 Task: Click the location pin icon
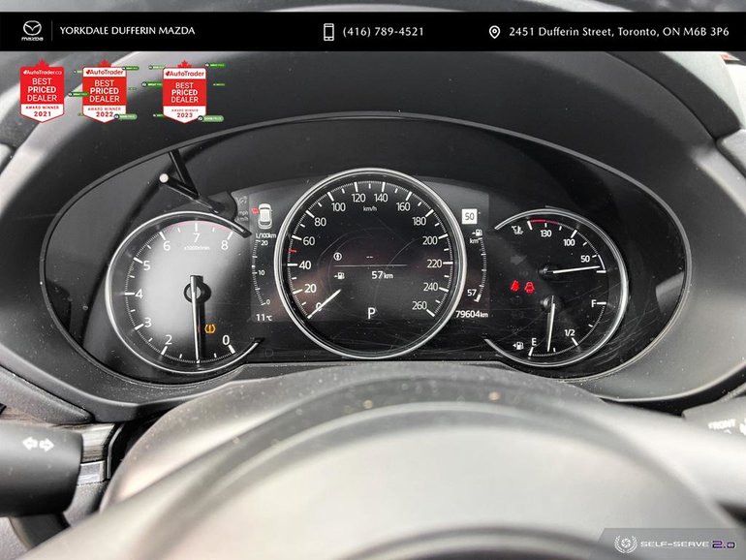coord(494,32)
